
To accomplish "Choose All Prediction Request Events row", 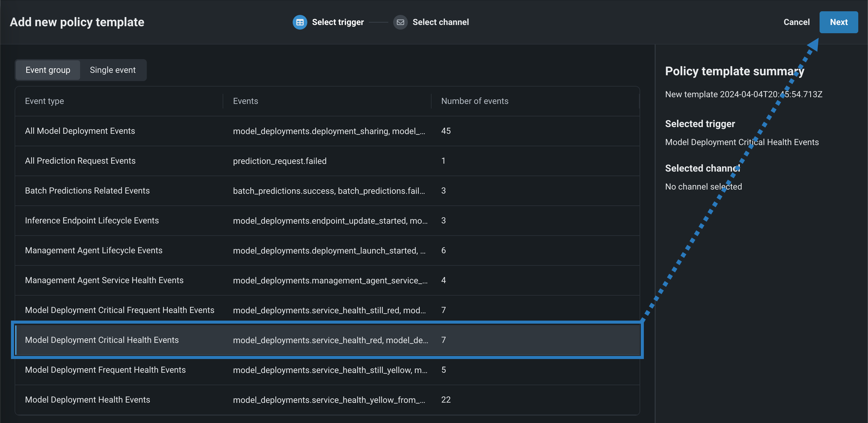I will 80,161.
